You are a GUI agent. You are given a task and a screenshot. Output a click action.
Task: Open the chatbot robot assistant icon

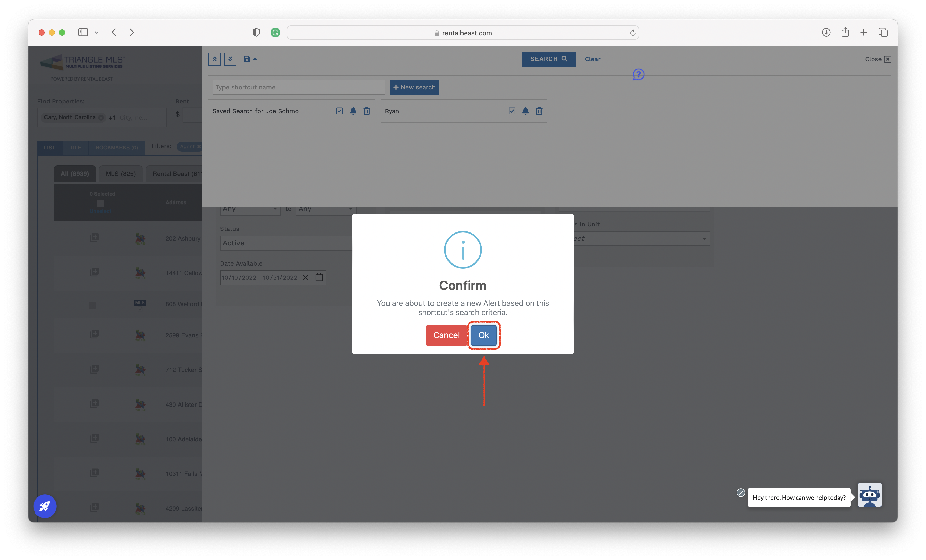click(869, 495)
